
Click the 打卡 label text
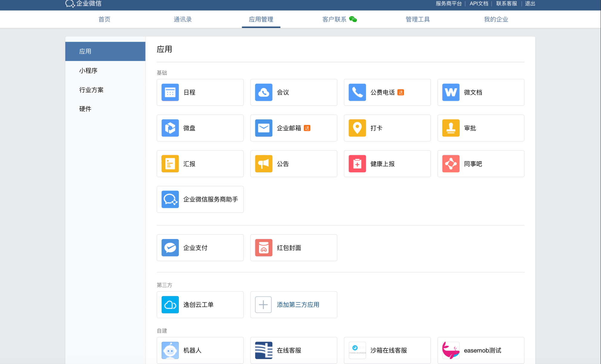pyautogui.click(x=376, y=128)
